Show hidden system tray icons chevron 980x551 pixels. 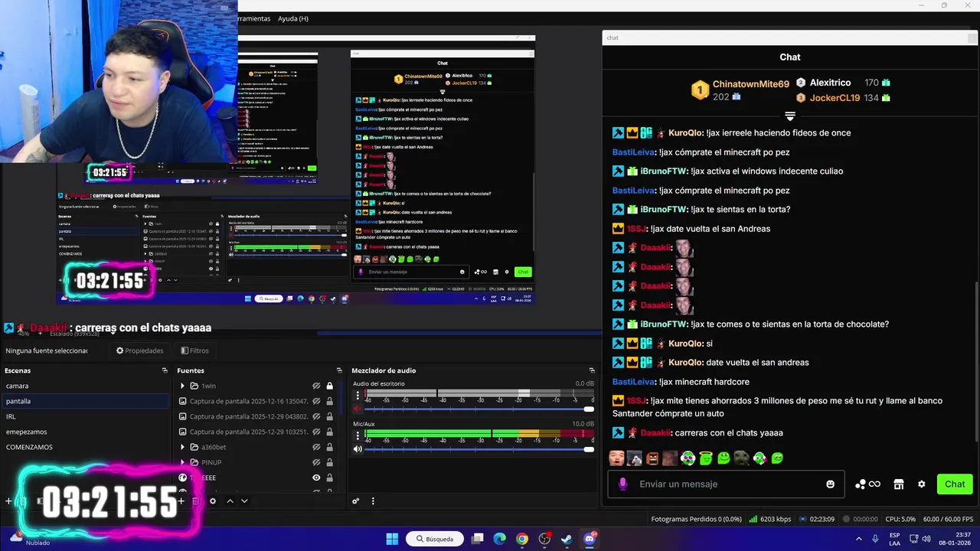[x=858, y=539]
